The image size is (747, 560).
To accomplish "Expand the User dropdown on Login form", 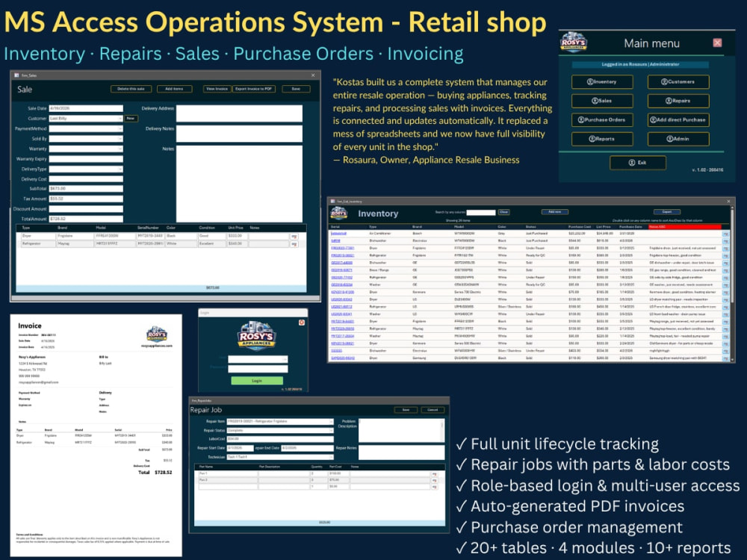I will 285,359.
